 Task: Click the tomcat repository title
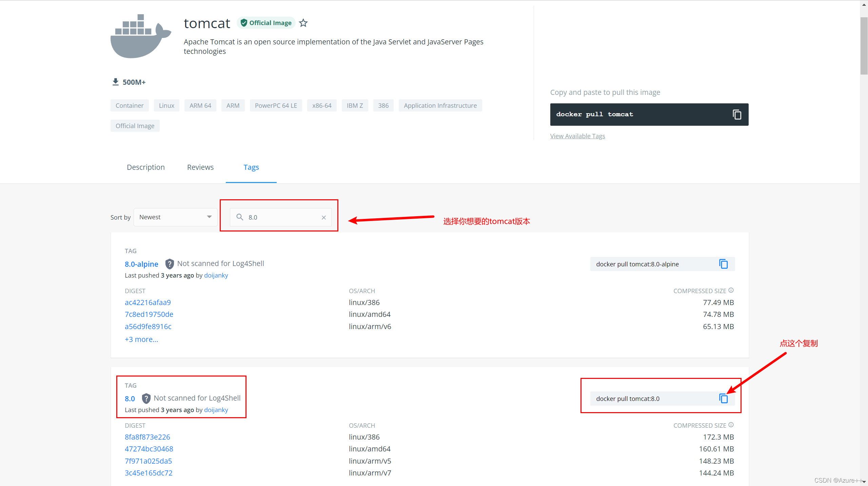coord(207,23)
